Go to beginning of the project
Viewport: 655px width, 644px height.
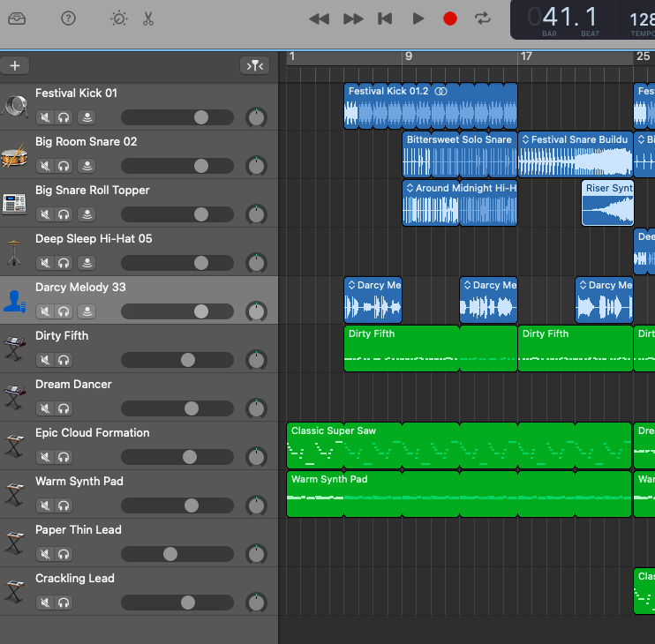[385, 19]
